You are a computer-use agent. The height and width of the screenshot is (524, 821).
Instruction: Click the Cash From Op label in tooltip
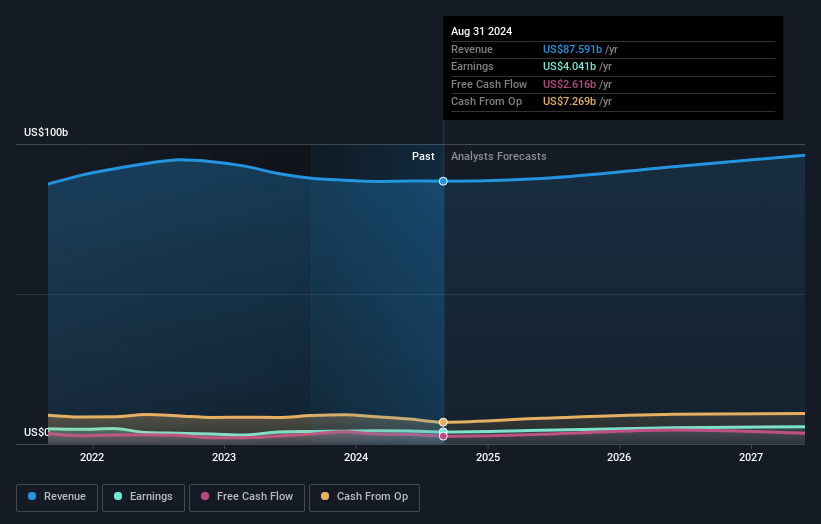[486, 102]
